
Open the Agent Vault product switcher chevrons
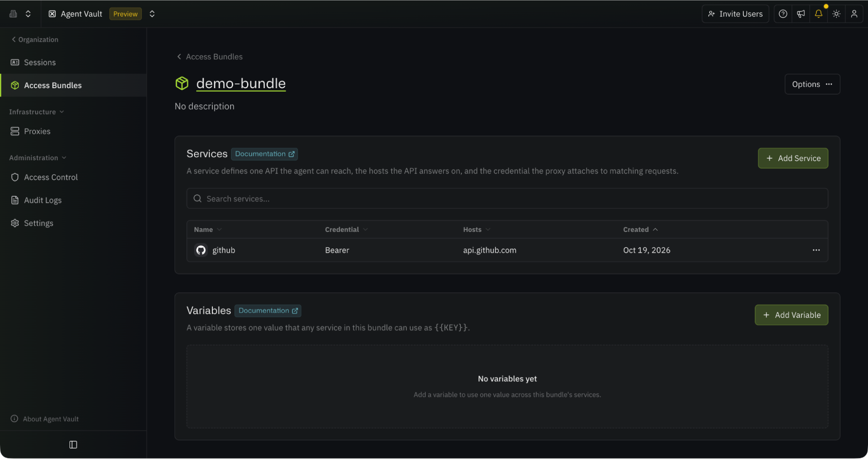pos(152,14)
